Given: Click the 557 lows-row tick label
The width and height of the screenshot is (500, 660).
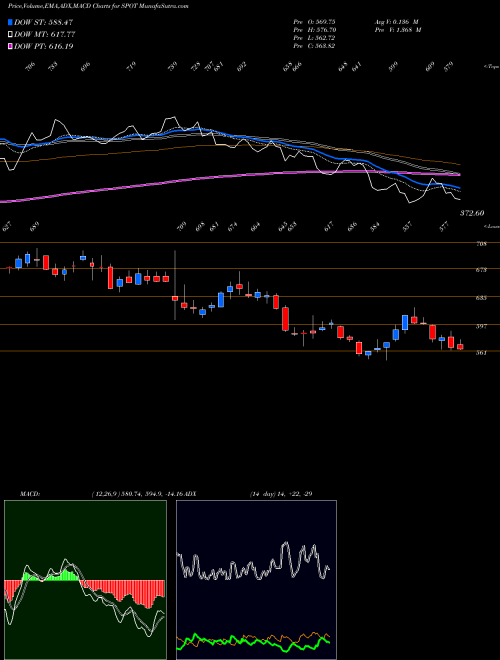Looking at the screenshot, I should (x=407, y=227).
